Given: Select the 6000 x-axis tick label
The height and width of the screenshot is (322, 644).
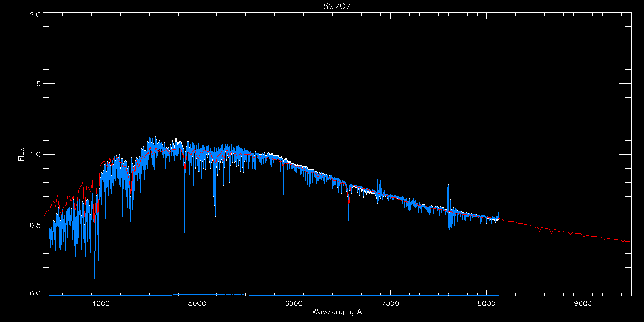Looking at the screenshot, I should 294,303.
